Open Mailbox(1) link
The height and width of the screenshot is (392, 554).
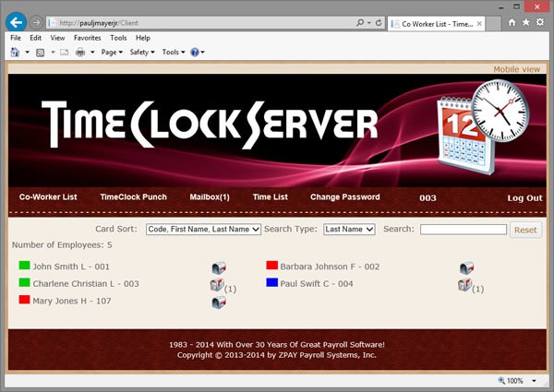(x=210, y=197)
